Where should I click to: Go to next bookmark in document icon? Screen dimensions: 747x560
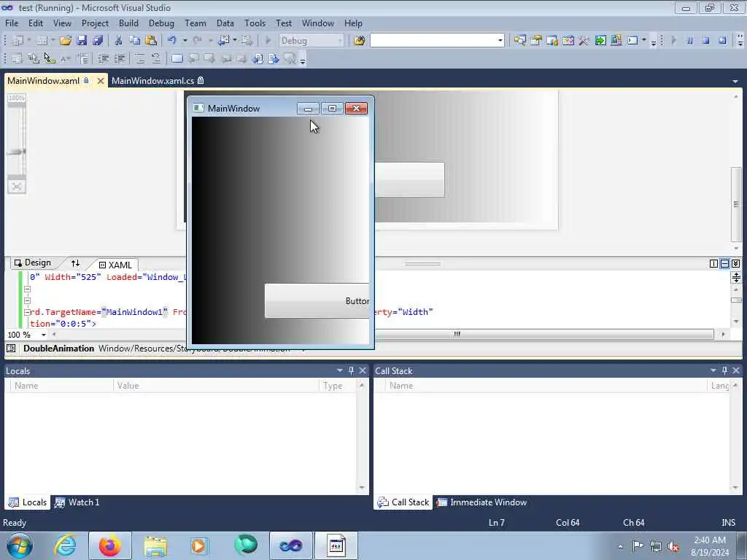[x=274, y=58]
